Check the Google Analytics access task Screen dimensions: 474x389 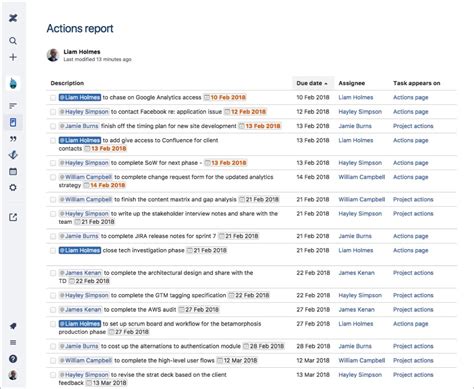[x=53, y=98]
